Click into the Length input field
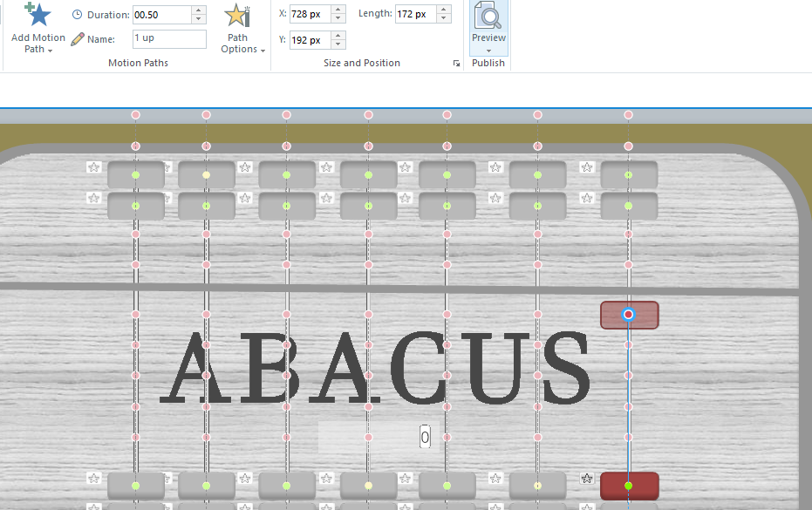Screen dimensions: 812x510 click(415, 15)
